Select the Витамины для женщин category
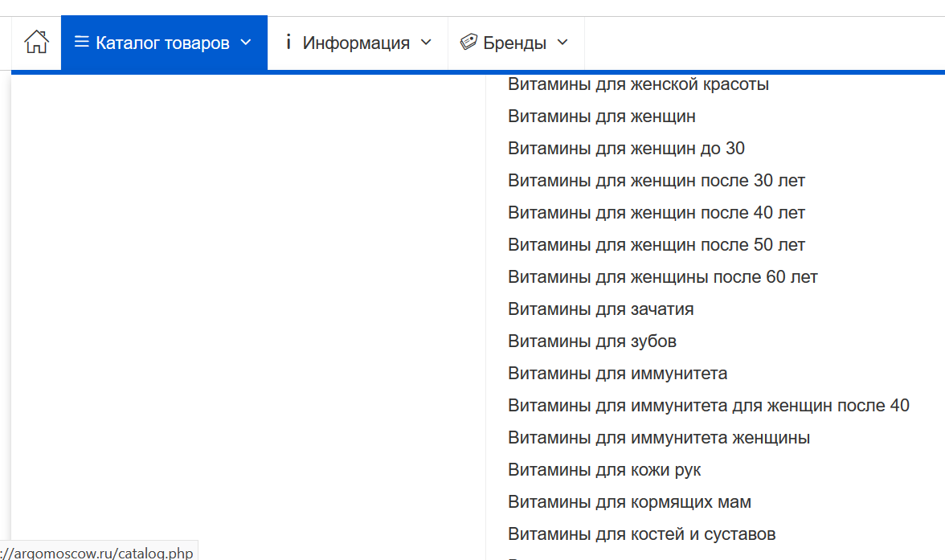945x560 pixels. coord(601,116)
